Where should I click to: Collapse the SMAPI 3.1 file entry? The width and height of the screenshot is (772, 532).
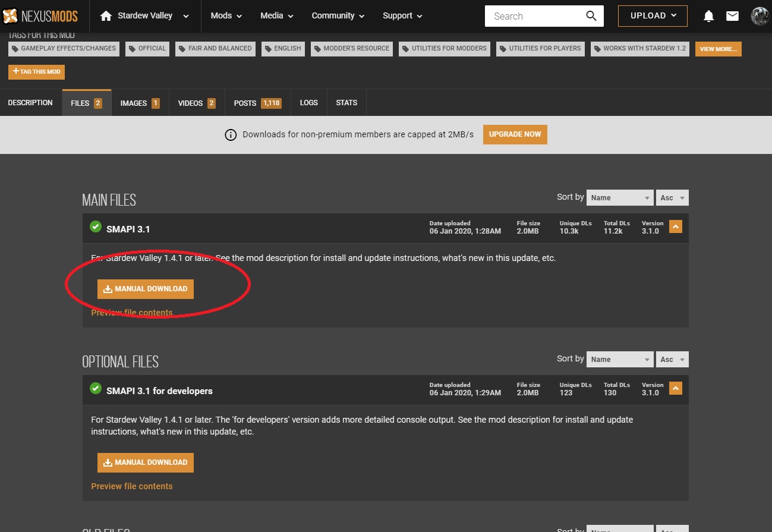pos(675,226)
